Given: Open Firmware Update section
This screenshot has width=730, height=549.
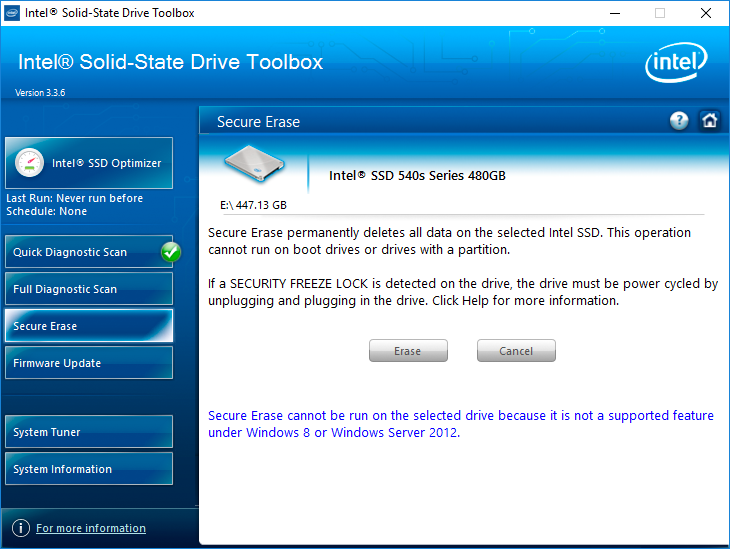Looking at the screenshot, I should (89, 363).
